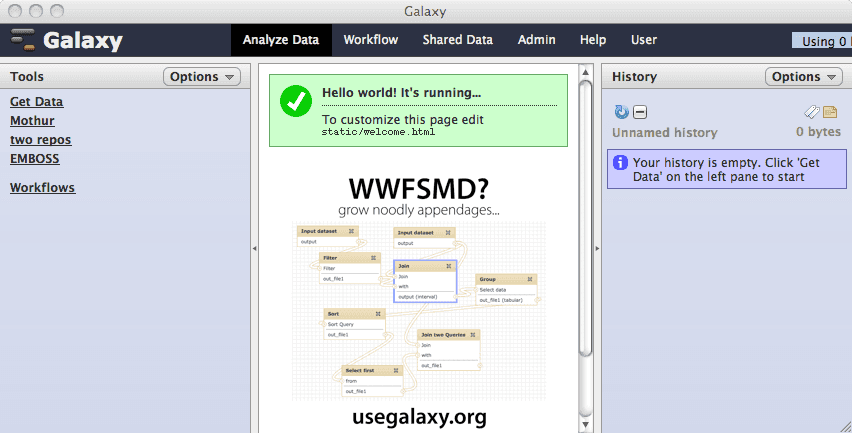Expand the EMBOSS tool section
This screenshot has height=433, width=852.
[x=34, y=158]
